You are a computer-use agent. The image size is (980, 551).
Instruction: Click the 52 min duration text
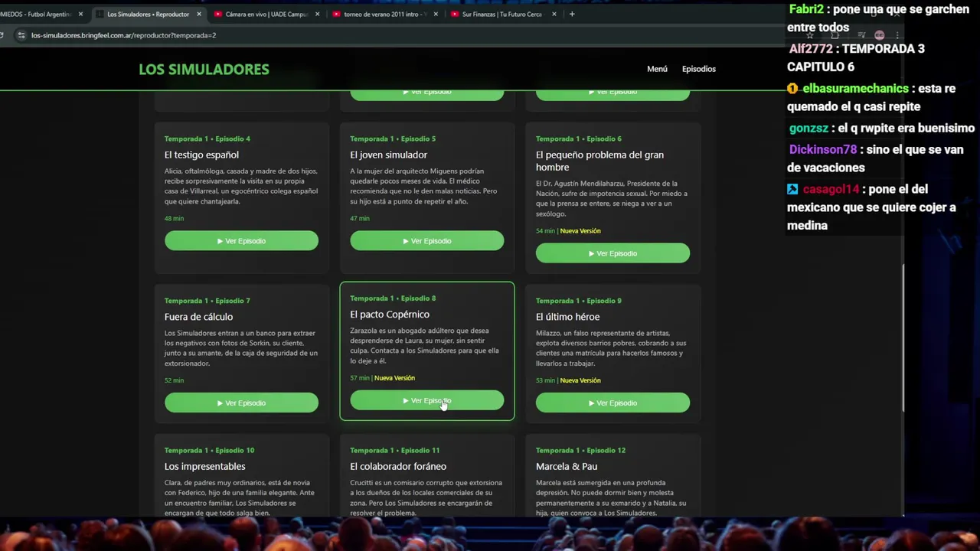point(174,380)
